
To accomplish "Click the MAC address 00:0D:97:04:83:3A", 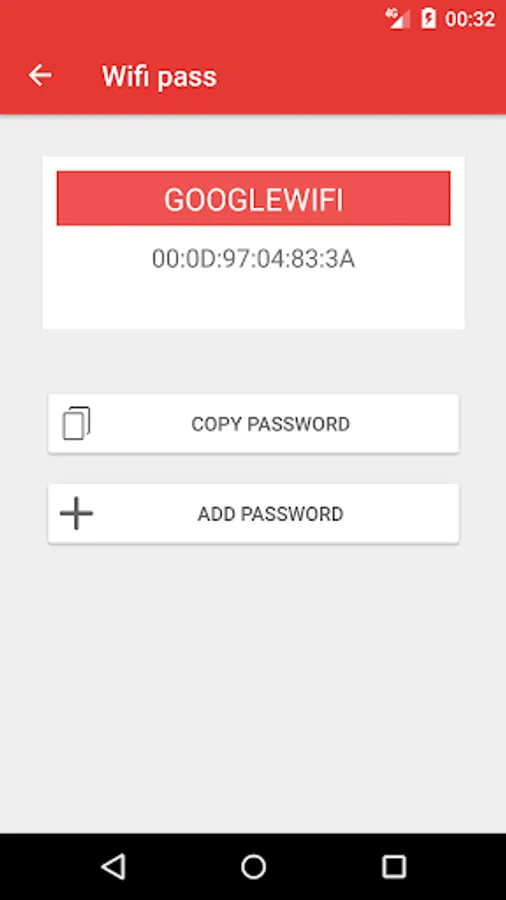I will (x=253, y=259).
